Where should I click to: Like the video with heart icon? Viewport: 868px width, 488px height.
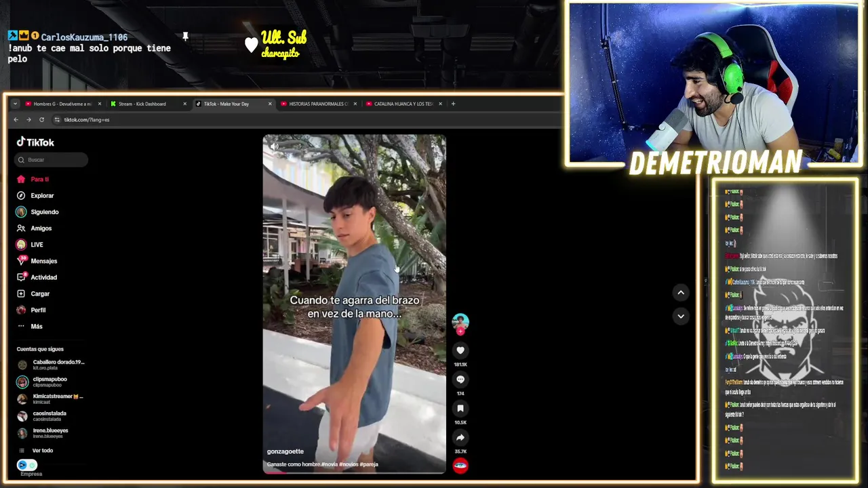click(460, 350)
